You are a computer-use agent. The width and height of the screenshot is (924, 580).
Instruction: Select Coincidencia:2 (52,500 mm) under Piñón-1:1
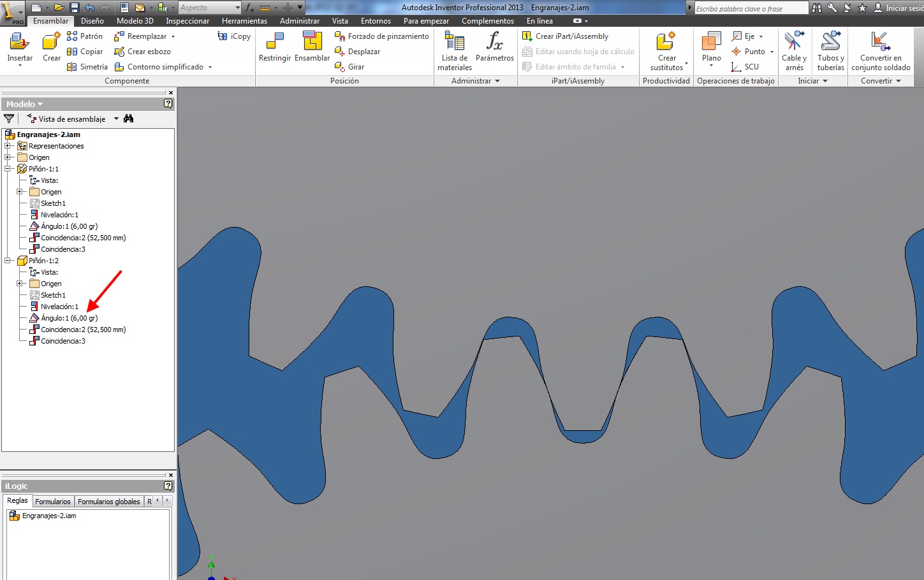pos(83,238)
